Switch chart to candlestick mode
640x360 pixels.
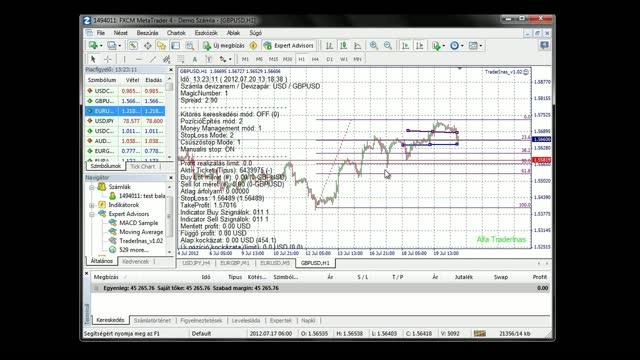pyautogui.click(x=343, y=46)
